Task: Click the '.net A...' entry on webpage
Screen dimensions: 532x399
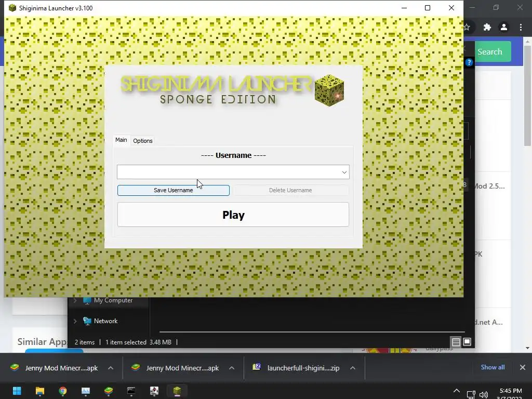Action: tap(488, 322)
